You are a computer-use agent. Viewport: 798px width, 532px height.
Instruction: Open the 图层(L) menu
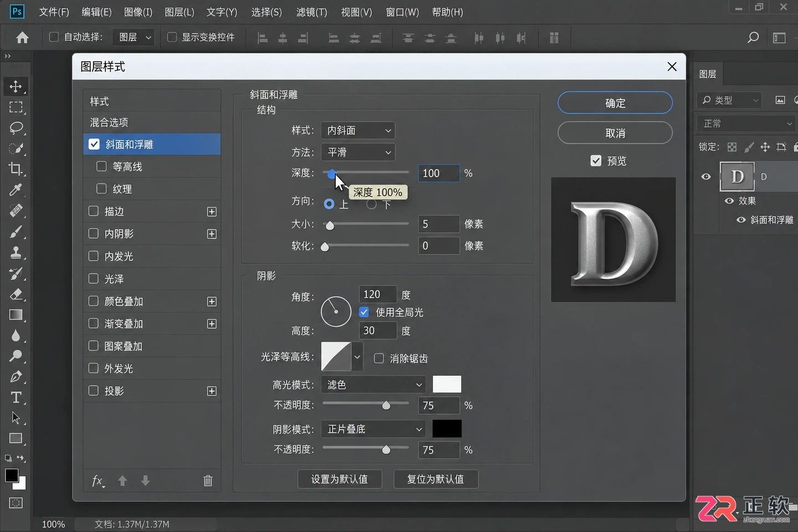[180, 12]
